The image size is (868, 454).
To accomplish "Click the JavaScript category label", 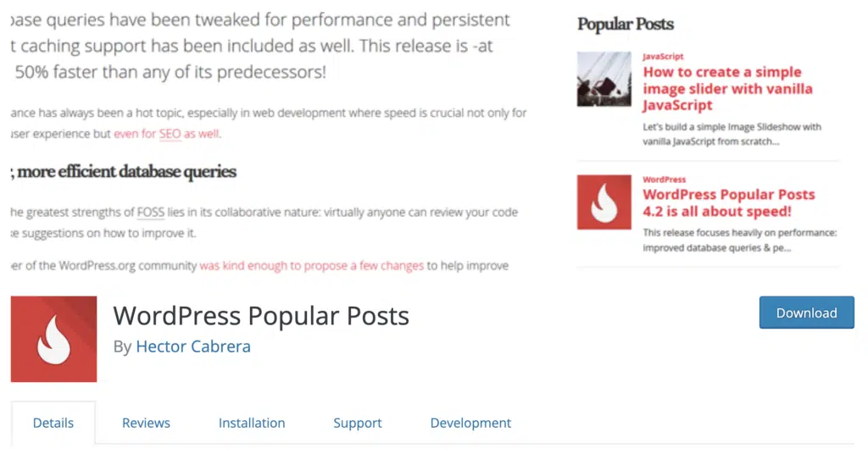I will [663, 57].
